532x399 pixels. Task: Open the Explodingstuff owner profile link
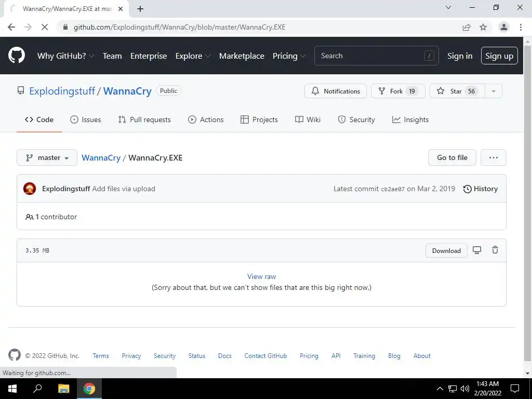point(62,91)
